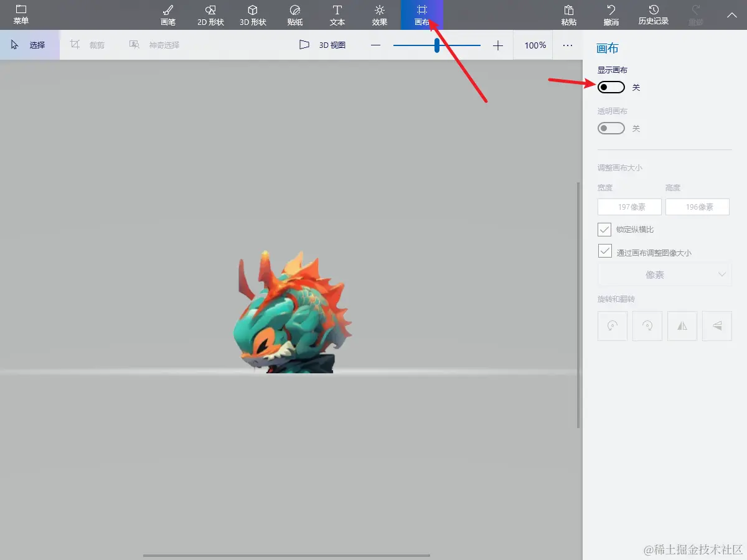Select the 文本 text tool
Viewport: 747px width, 560px height.
(337, 15)
